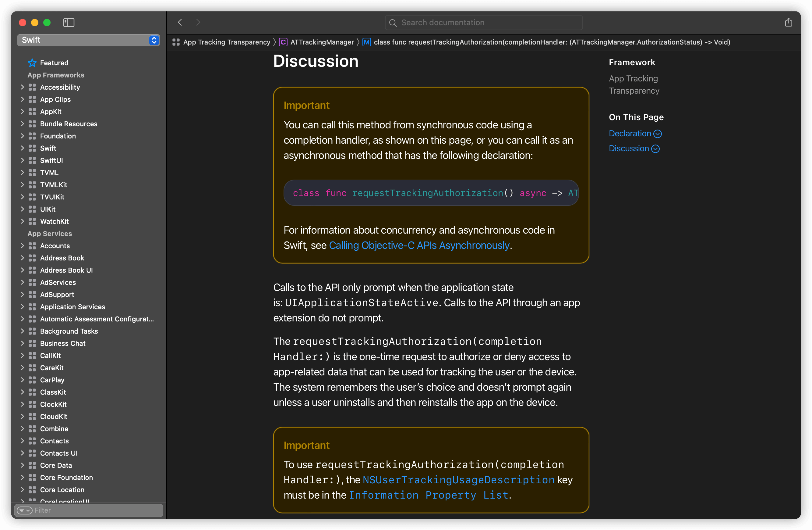Expand the AppKit framework in sidebar
The image size is (812, 530).
coord(21,111)
